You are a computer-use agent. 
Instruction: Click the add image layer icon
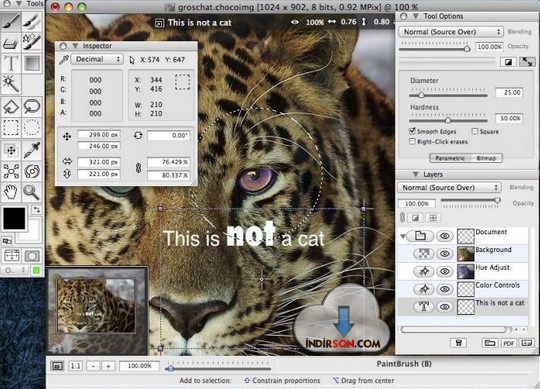[x=526, y=343]
